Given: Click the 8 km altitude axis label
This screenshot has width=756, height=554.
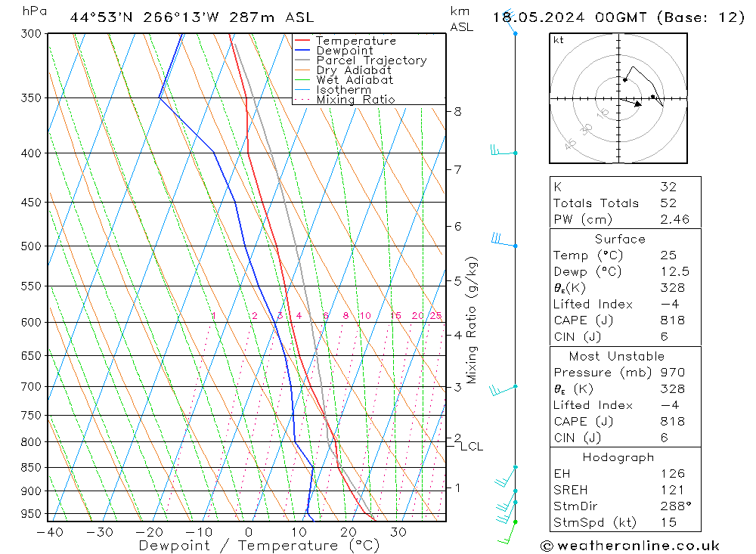Looking at the screenshot, I should click(457, 111).
